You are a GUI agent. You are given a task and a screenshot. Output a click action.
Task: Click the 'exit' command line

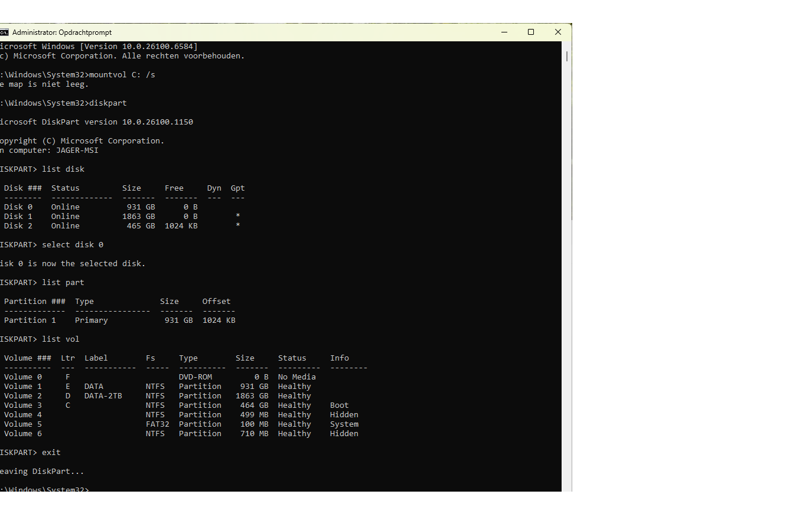click(31, 453)
